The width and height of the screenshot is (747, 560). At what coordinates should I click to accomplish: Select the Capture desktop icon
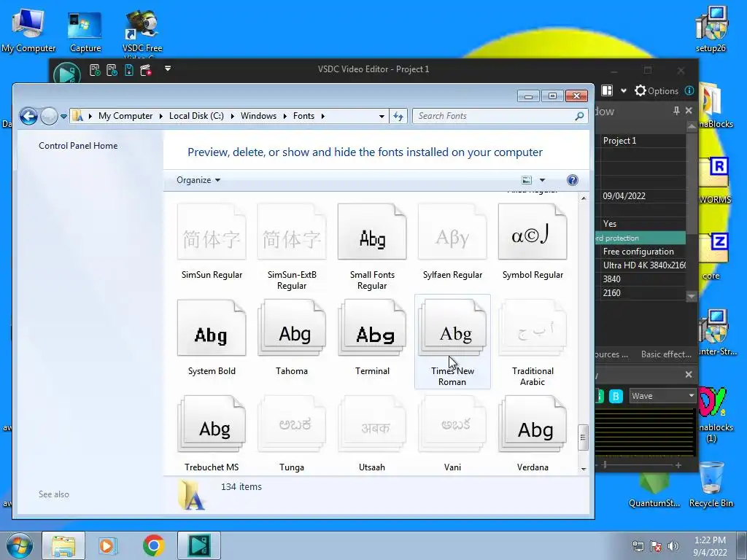pyautogui.click(x=85, y=31)
